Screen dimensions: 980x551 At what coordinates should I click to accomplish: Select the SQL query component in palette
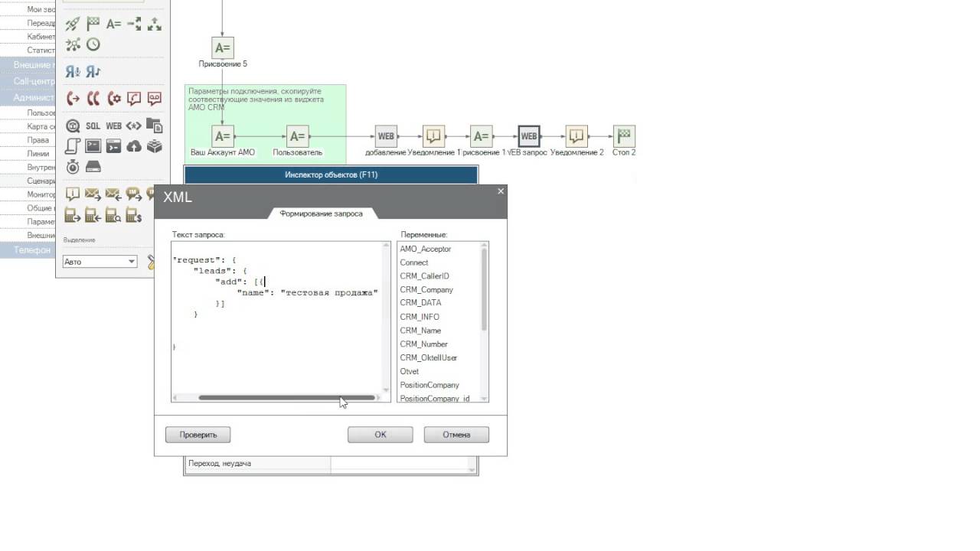[x=93, y=126]
